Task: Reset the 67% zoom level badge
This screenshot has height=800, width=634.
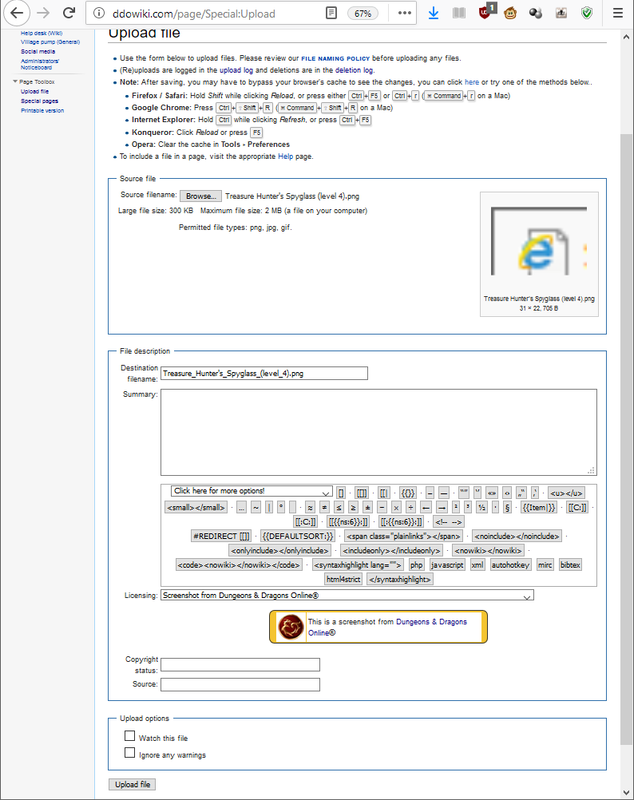Action: tap(363, 13)
